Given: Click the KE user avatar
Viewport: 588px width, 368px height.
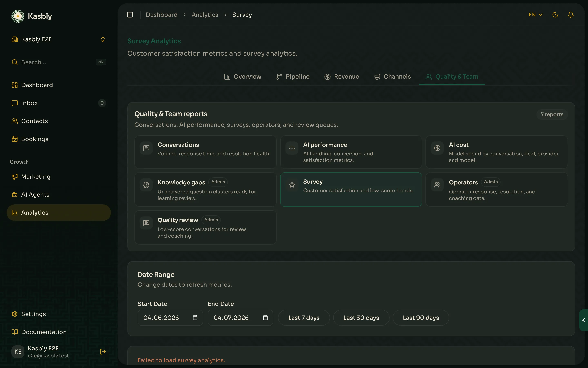Looking at the screenshot, I should click(18, 352).
